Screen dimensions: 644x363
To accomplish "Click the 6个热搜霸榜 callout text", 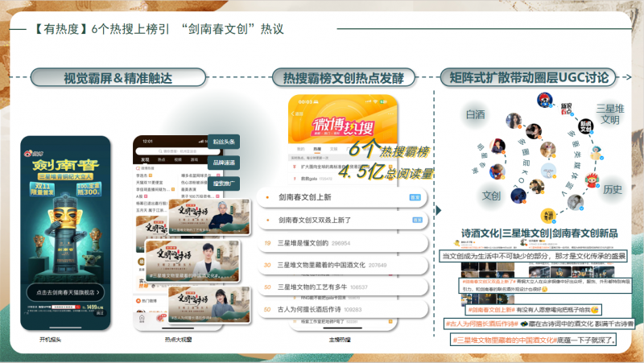I will (x=389, y=149).
